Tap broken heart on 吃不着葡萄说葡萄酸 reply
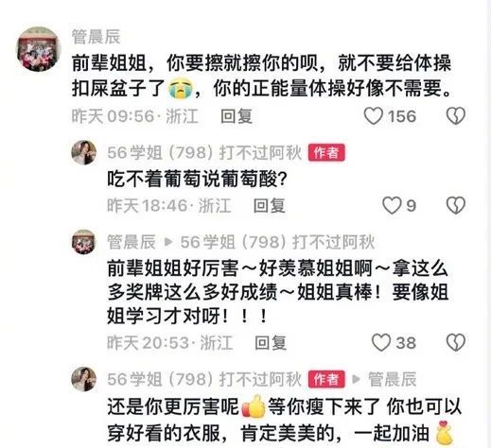 456,205
